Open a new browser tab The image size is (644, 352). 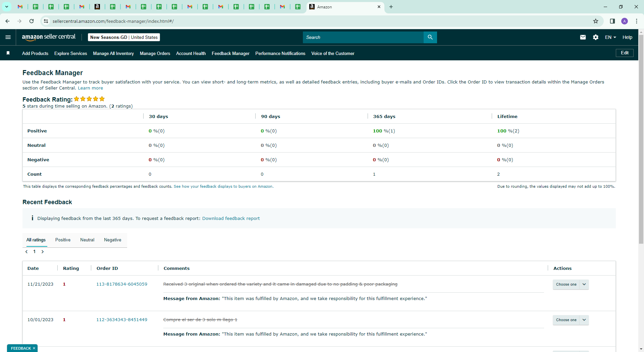pos(391,7)
